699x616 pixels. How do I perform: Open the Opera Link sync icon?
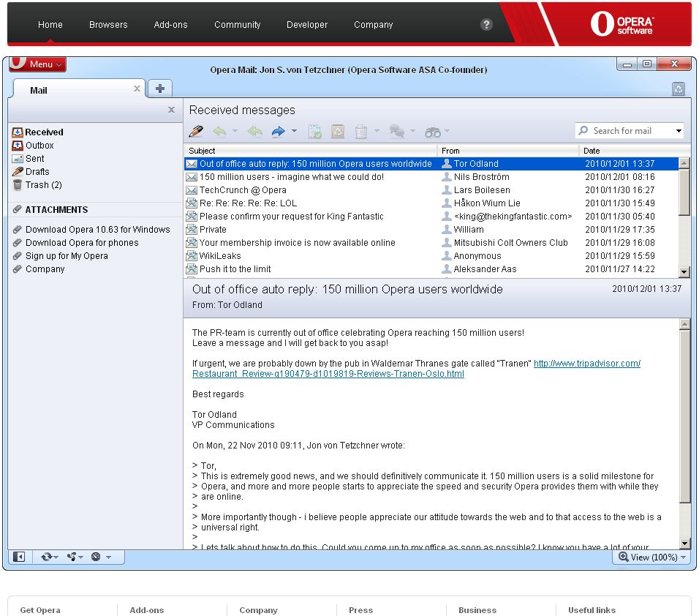coord(46,557)
